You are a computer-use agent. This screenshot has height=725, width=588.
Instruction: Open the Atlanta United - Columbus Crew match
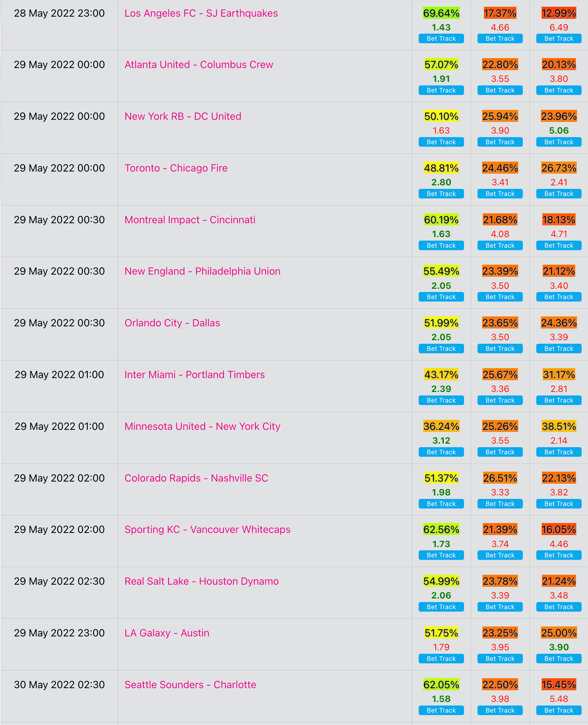click(x=199, y=65)
